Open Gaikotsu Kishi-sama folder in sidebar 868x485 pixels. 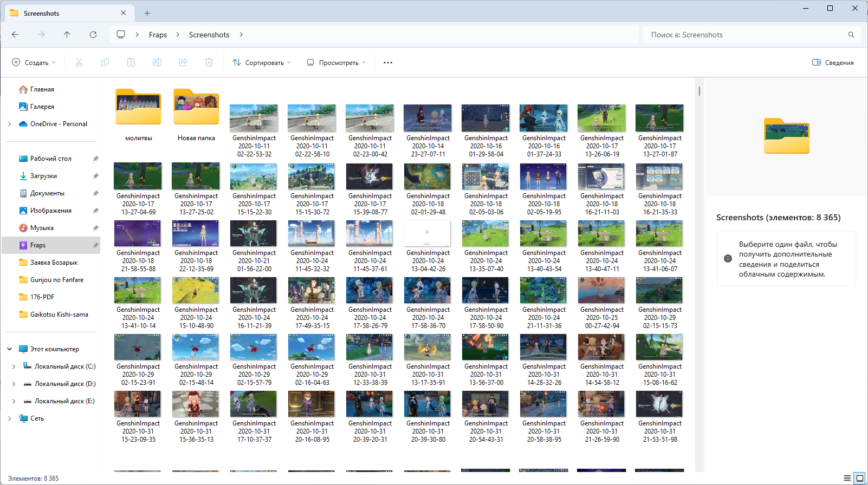[x=59, y=314]
